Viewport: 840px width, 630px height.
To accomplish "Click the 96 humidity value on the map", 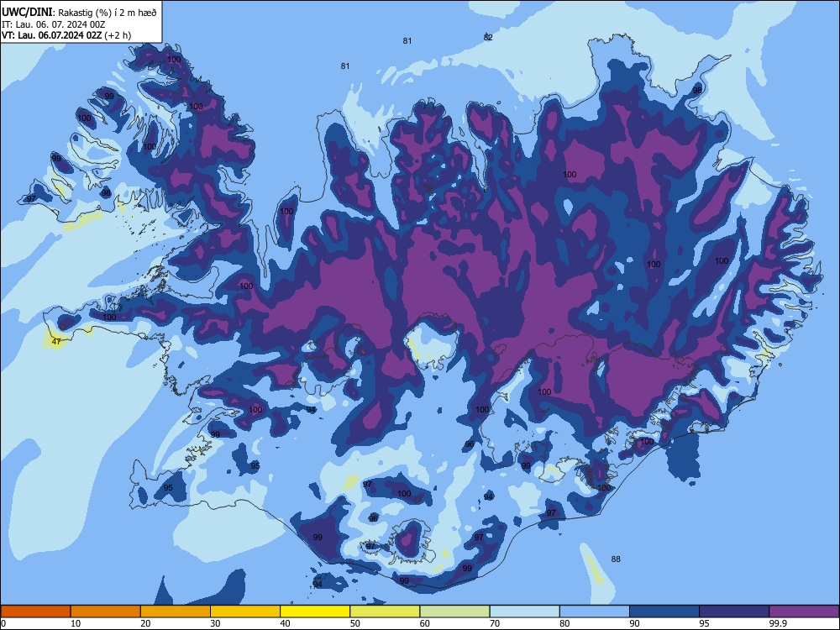I will pos(470,444).
